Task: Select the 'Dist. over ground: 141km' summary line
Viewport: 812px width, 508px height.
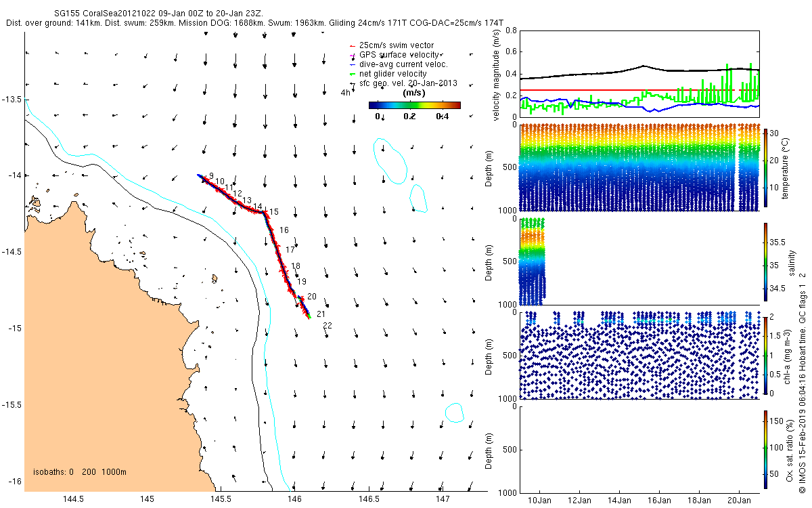Action: (x=254, y=23)
